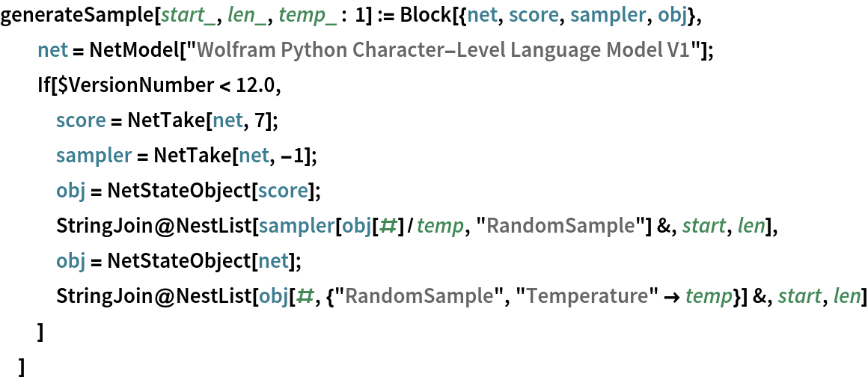Click the final closing bracket on the last line
868x380 pixels.
click(x=22, y=366)
